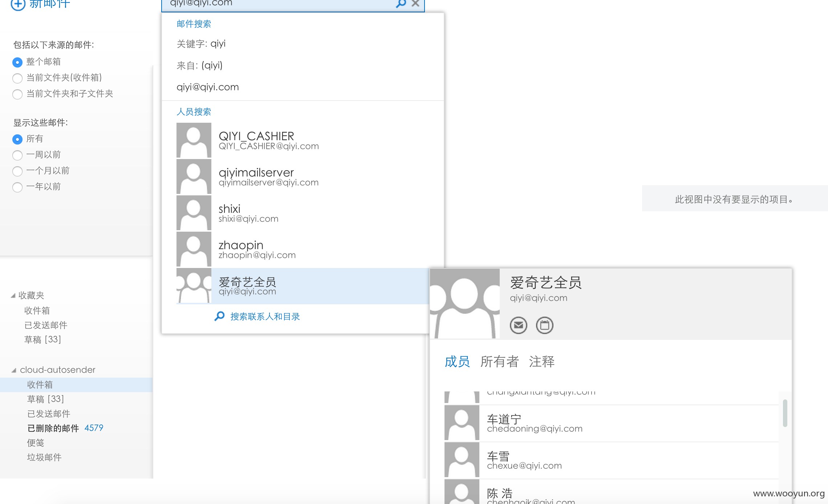The width and height of the screenshot is (828, 504).
Task: Click the 搜索联系人和目录 link
Action: pos(265,317)
